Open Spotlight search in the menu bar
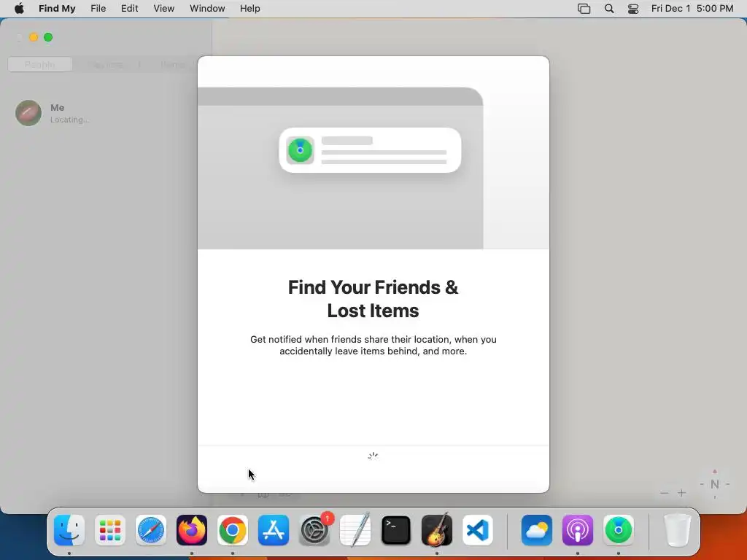Viewport: 747px width, 560px height. (609, 9)
